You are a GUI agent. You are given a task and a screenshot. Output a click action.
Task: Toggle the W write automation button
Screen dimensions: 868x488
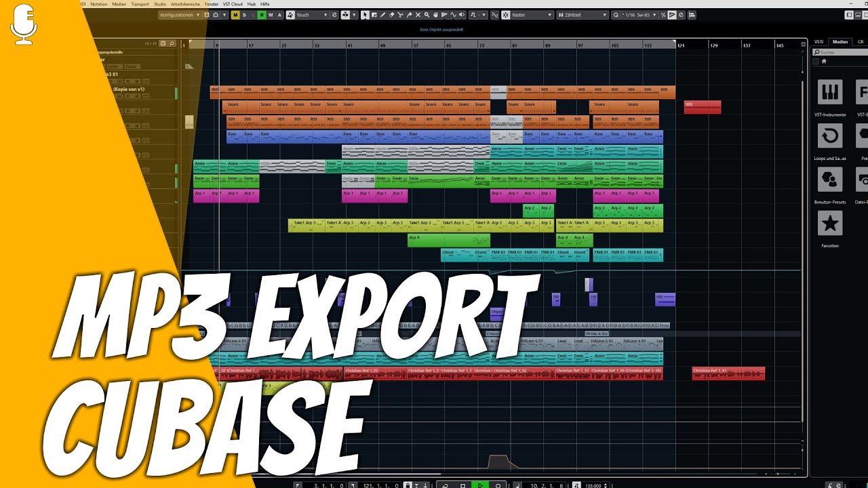[271, 15]
